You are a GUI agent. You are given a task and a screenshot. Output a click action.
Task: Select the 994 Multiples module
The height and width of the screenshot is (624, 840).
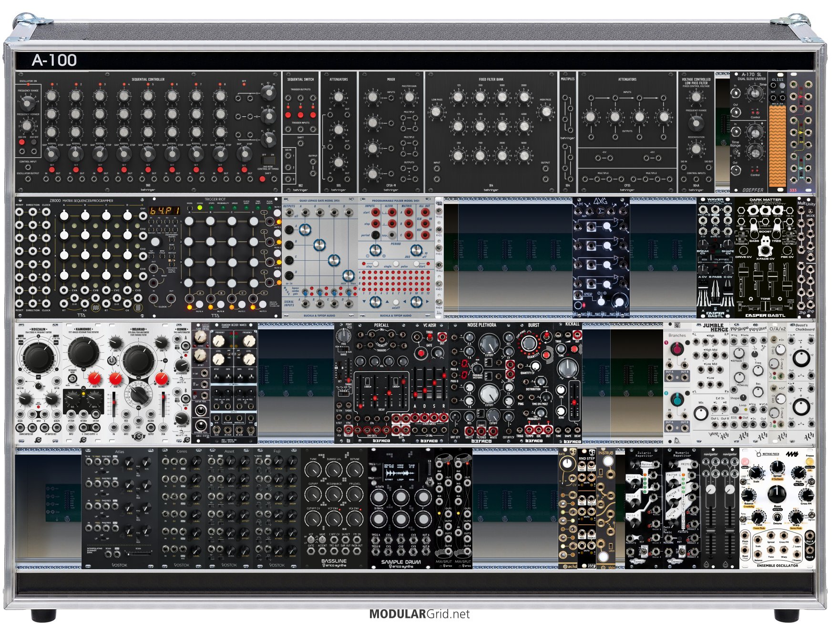[567, 132]
